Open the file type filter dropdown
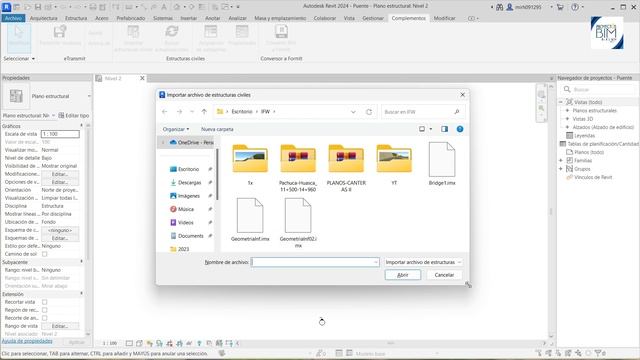This screenshot has height=360, width=640. coord(423,262)
